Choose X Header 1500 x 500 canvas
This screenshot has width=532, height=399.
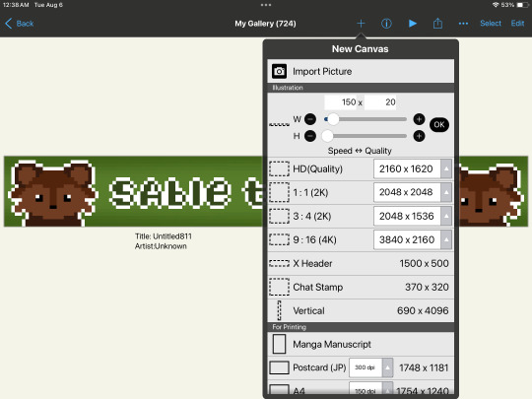pyautogui.click(x=361, y=263)
